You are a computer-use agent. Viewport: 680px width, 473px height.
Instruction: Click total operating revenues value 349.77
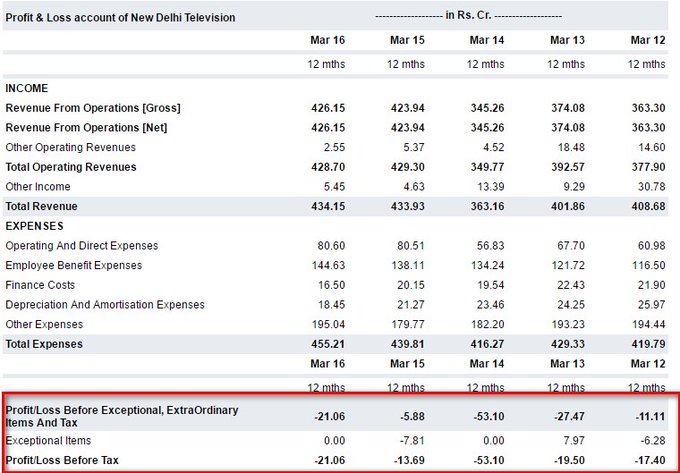coord(487,167)
